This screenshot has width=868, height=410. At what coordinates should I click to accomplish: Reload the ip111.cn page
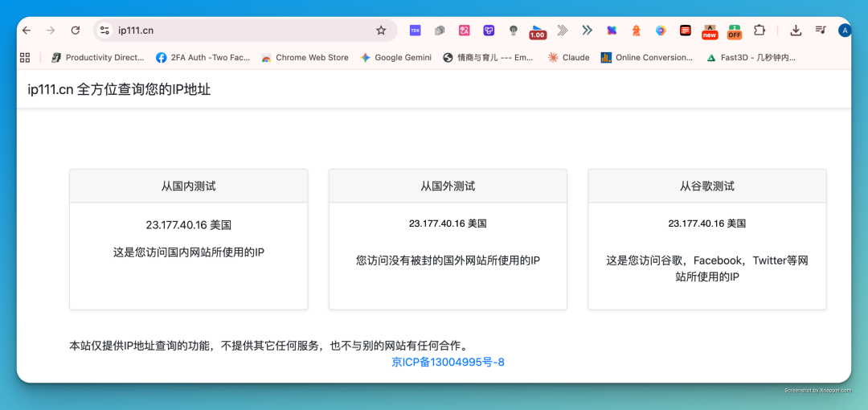[x=76, y=31]
